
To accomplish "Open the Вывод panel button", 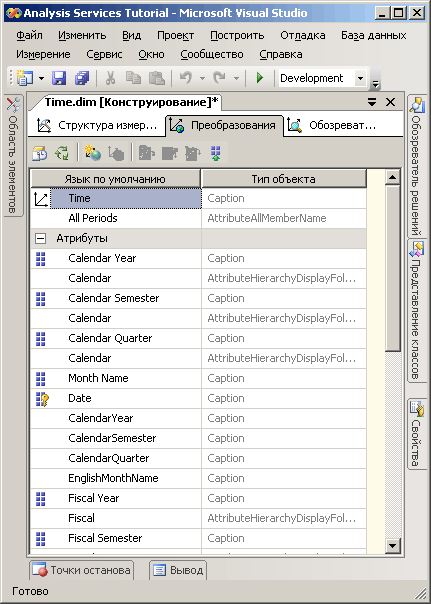I will coord(178,570).
